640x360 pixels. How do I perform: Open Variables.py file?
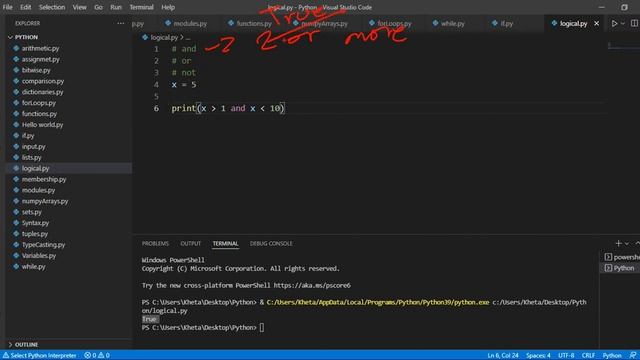coord(39,256)
